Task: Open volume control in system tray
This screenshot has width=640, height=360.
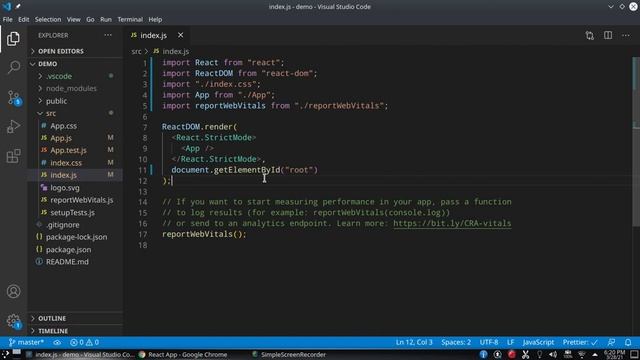Action: (x=553, y=354)
